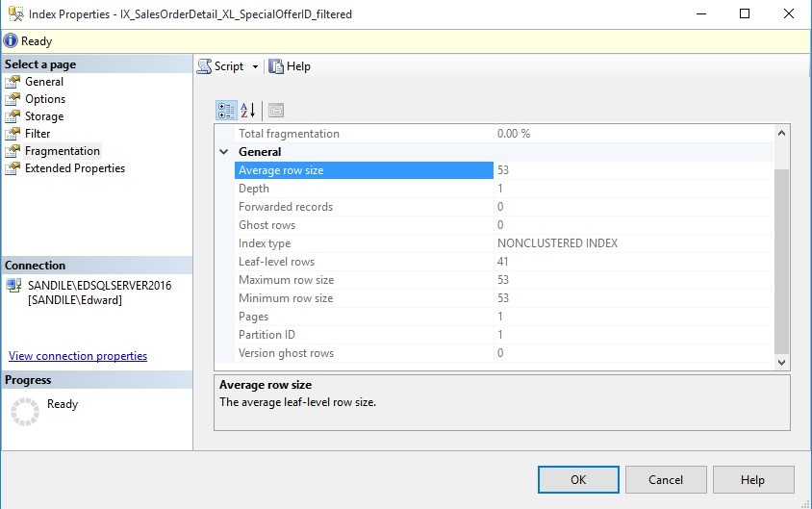Click the Categorized view icon
The height and width of the screenshot is (509, 812).
click(226, 110)
